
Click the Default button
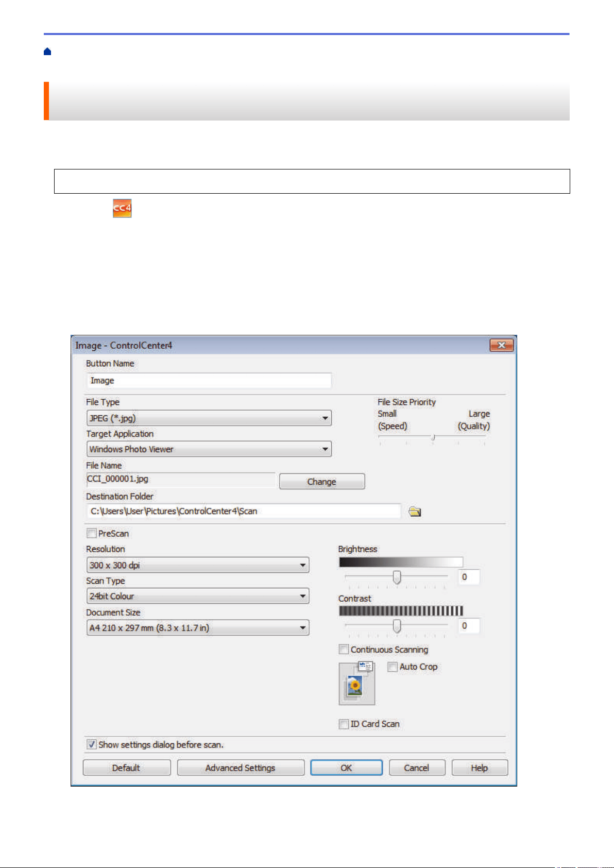click(126, 768)
